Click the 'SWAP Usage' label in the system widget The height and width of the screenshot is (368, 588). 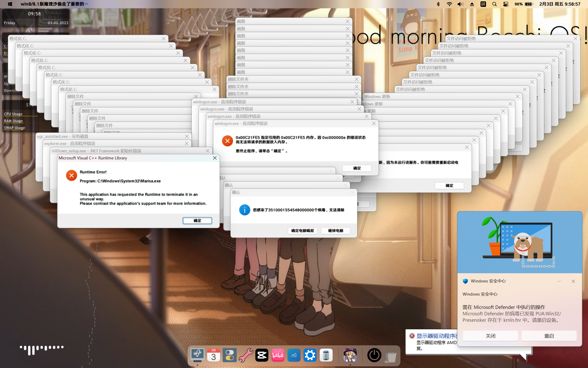[x=14, y=127]
